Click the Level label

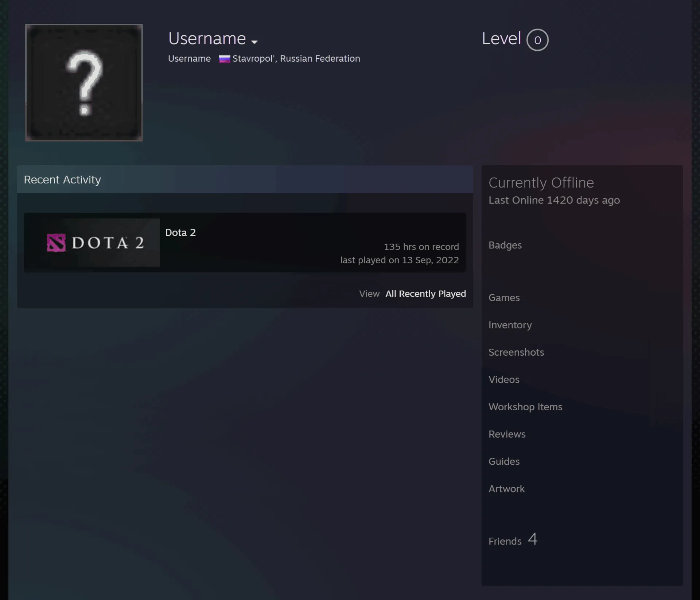501,39
